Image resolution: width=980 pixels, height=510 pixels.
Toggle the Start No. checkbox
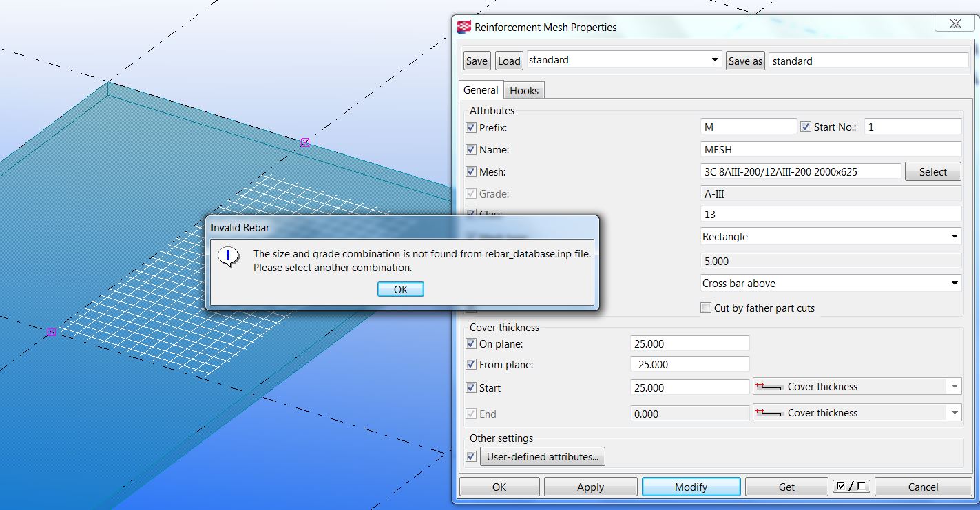(805, 127)
